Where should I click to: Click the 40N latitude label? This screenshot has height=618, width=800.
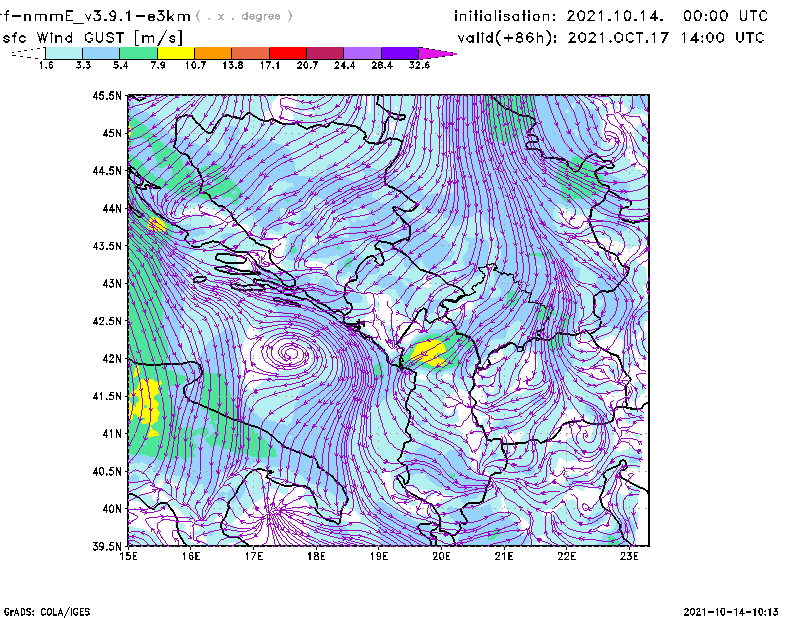click(113, 509)
